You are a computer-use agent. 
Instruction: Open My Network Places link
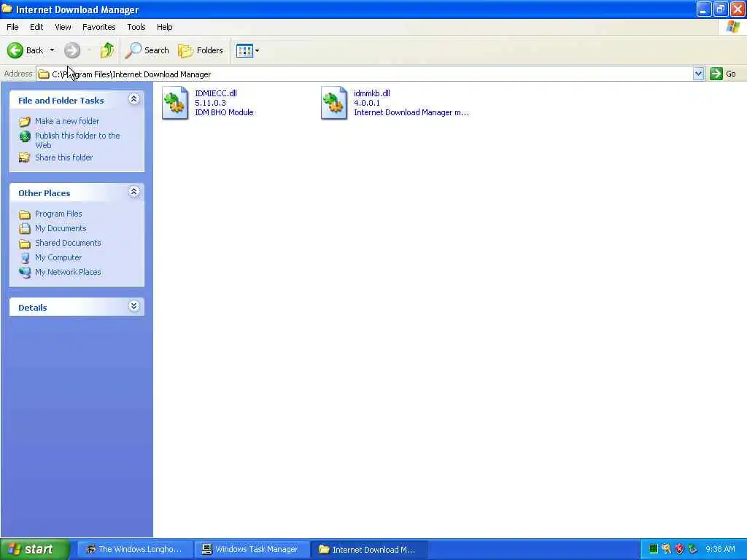68,272
